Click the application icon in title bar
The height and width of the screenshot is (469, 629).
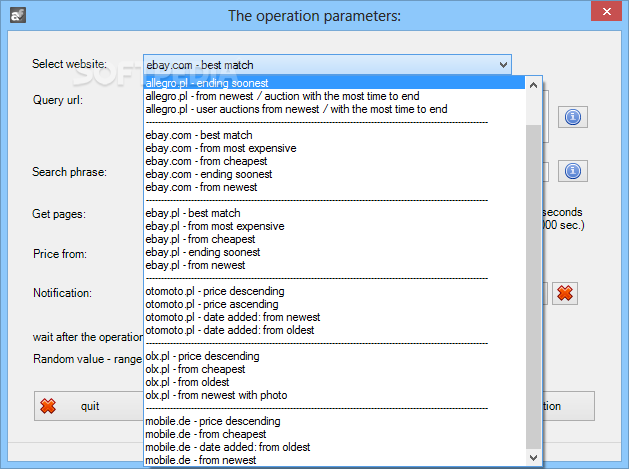pos(18,16)
